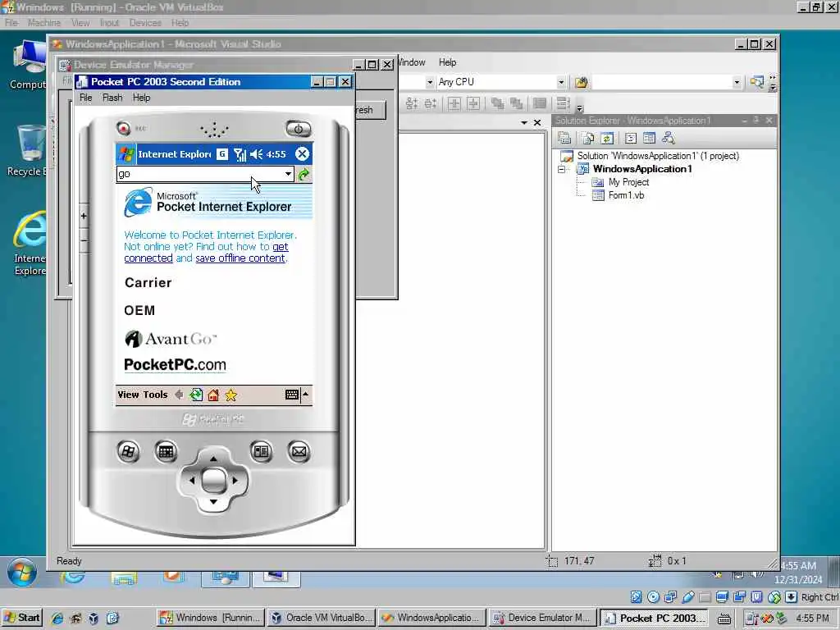Follow the 'connected' link text
Viewport: 840px width, 630px height.
point(148,258)
